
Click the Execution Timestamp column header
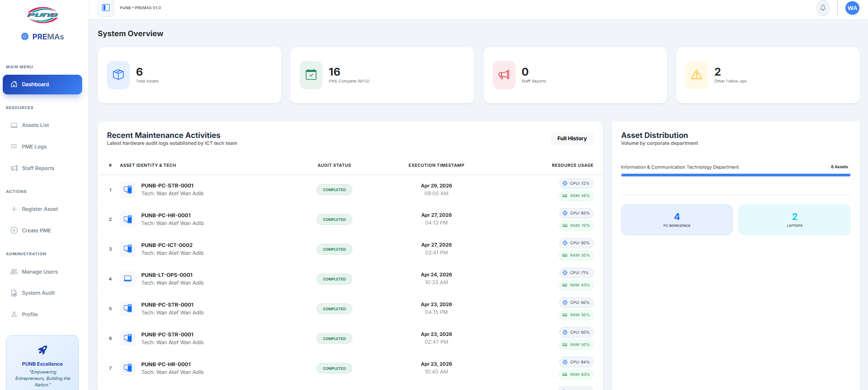[x=436, y=165]
